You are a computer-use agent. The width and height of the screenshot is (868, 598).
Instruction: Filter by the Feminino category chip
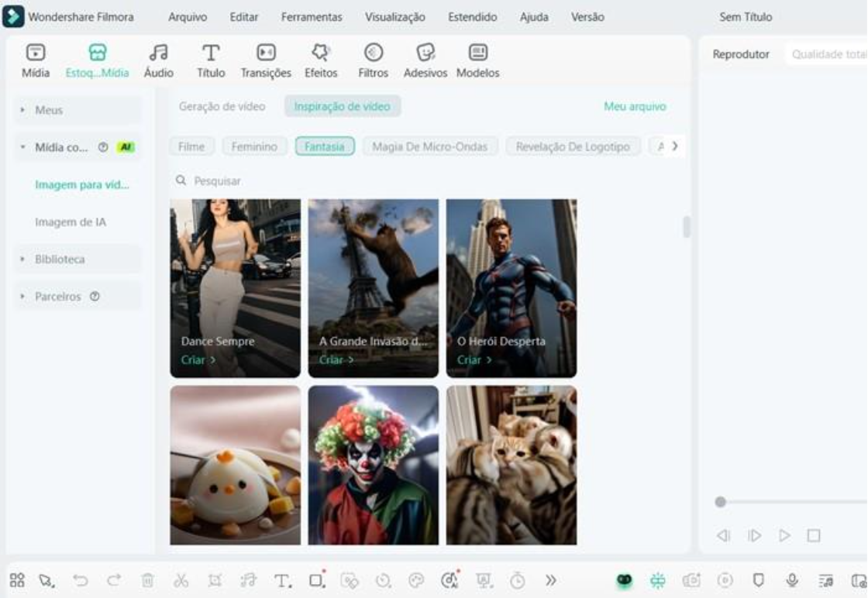point(254,146)
